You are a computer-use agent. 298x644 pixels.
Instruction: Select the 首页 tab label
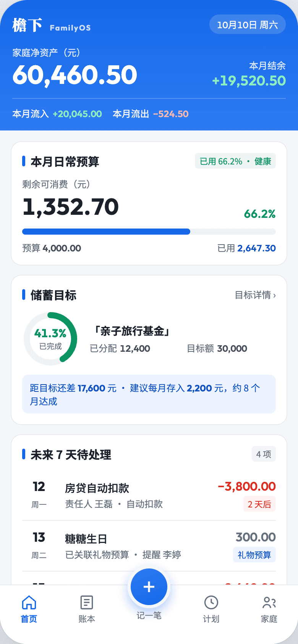click(29, 619)
